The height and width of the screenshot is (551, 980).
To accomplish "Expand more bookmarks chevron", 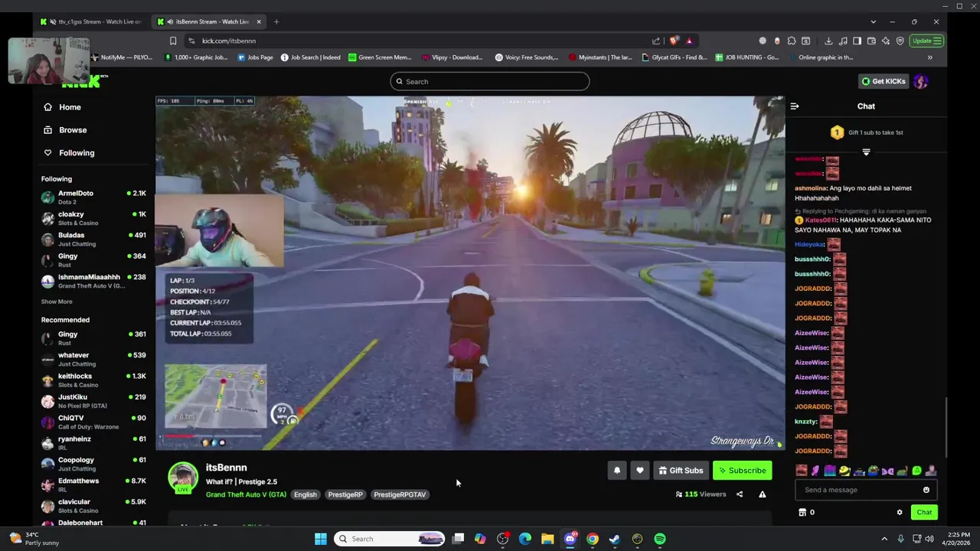I will [930, 57].
